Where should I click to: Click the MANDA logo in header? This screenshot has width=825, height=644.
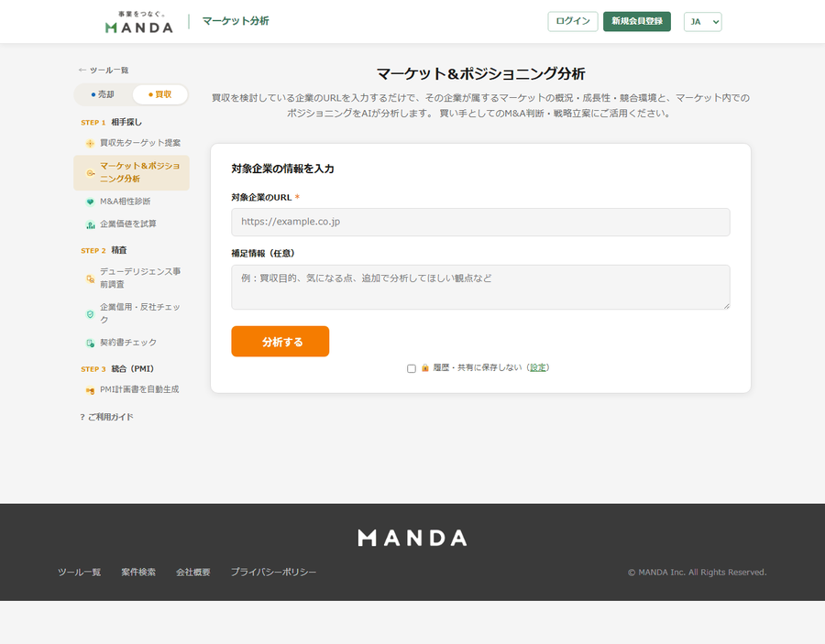[139, 22]
